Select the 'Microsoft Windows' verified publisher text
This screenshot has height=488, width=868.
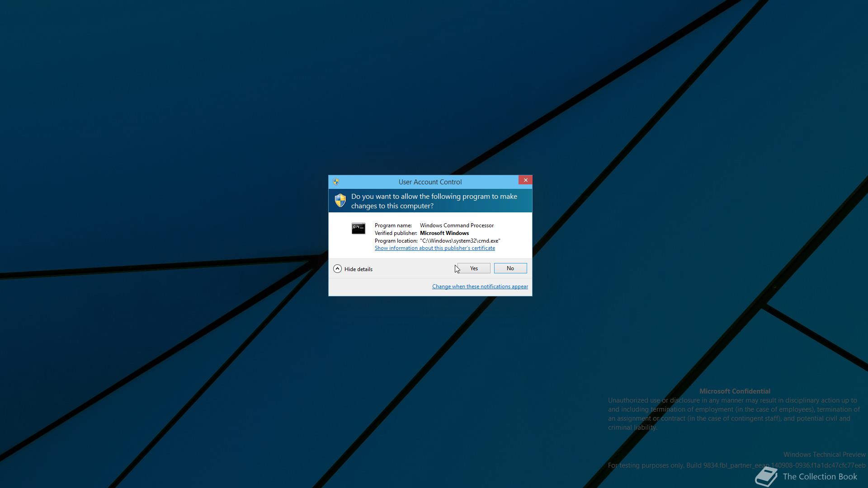pos(444,233)
